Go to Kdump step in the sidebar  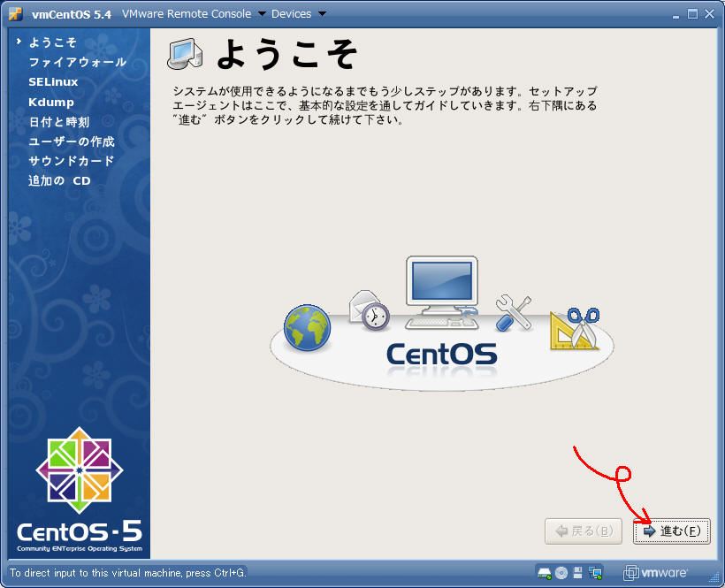point(51,102)
